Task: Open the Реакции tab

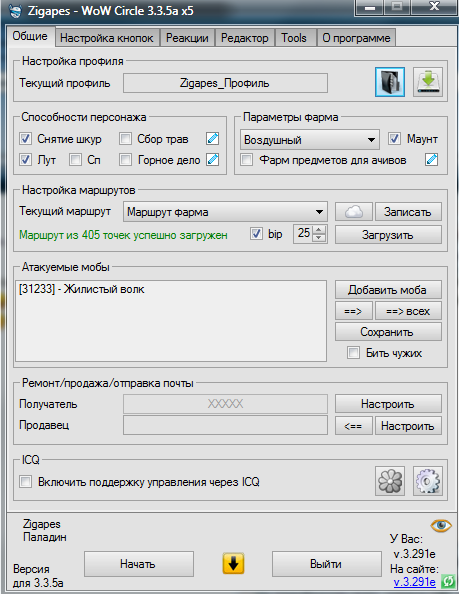Action: click(187, 38)
